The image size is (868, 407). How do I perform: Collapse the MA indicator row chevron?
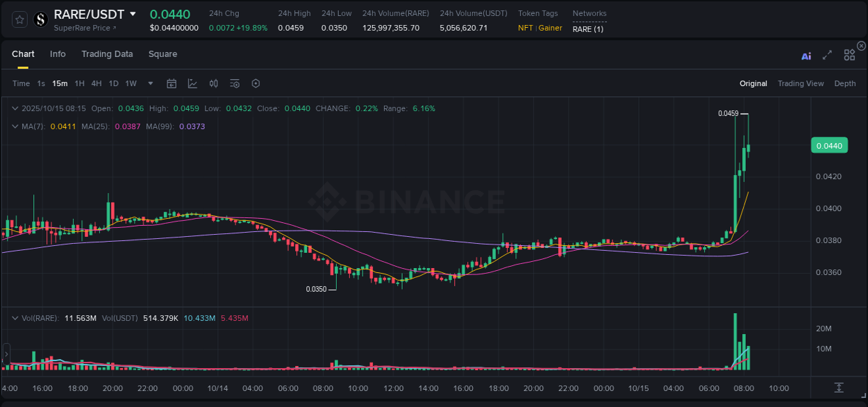click(x=15, y=126)
